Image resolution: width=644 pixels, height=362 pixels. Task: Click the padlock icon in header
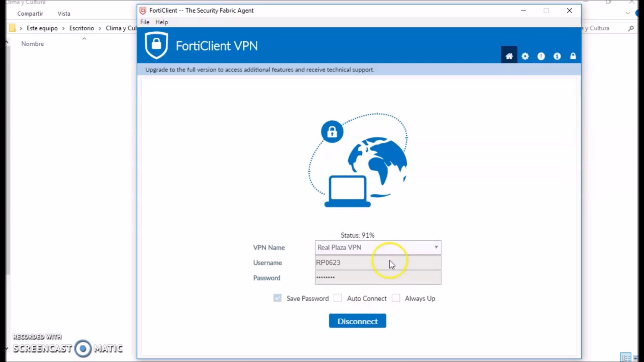coord(573,56)
